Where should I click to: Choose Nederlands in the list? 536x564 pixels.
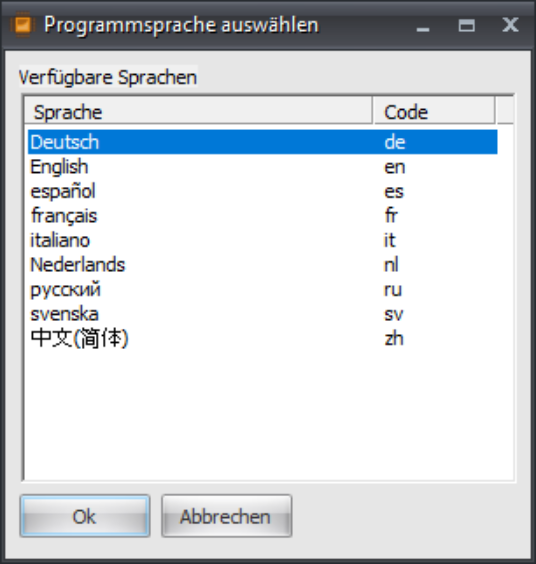(263, 265)
